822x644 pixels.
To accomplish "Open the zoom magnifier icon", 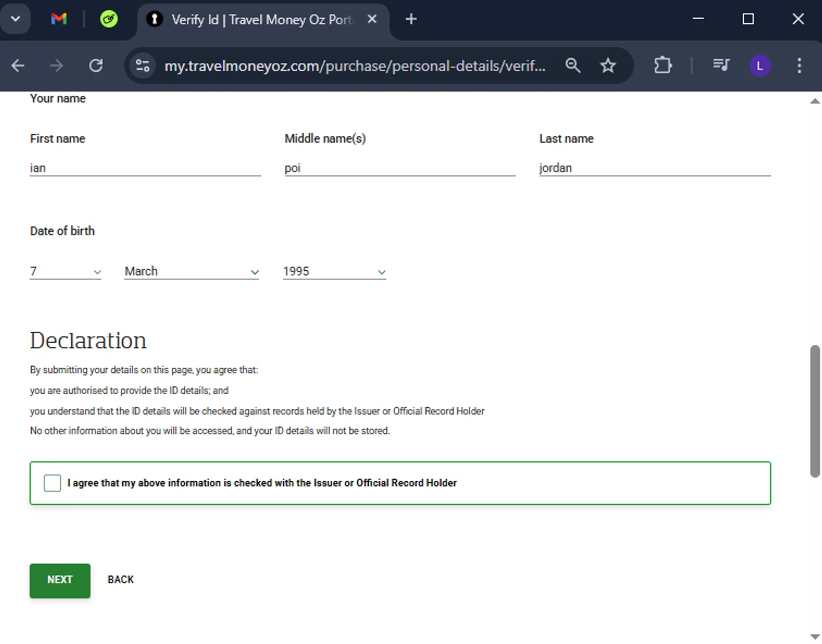I will pyautogui.click(x=573, y=66).
